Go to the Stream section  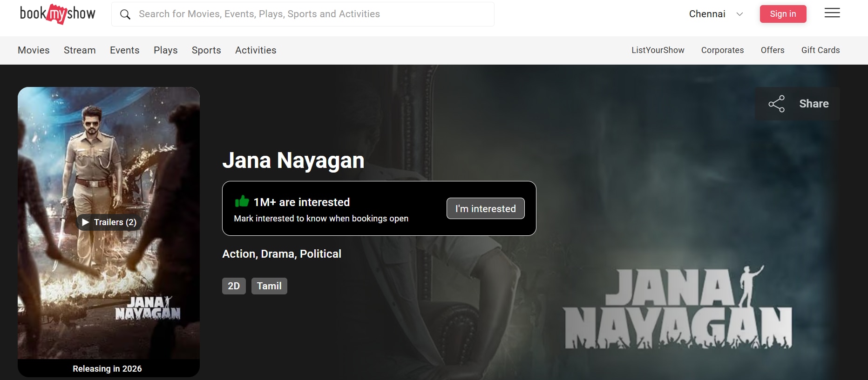coord(80,50)
